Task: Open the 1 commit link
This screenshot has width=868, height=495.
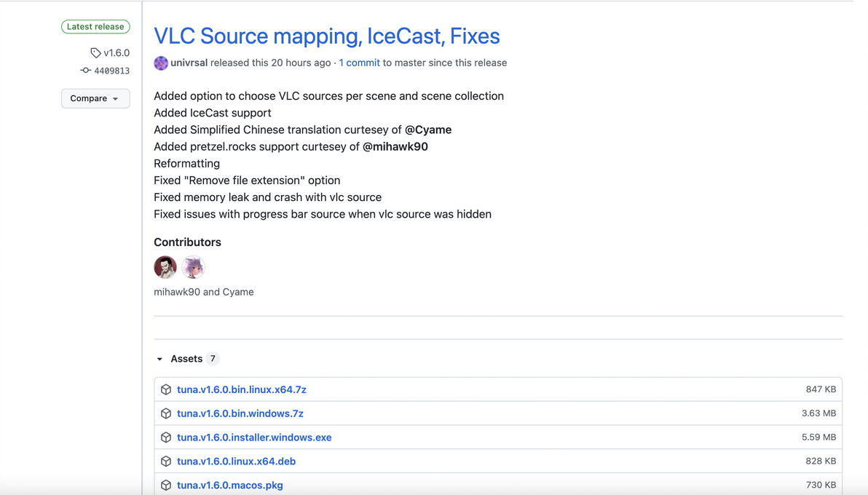Action: [x=359, y=63]
